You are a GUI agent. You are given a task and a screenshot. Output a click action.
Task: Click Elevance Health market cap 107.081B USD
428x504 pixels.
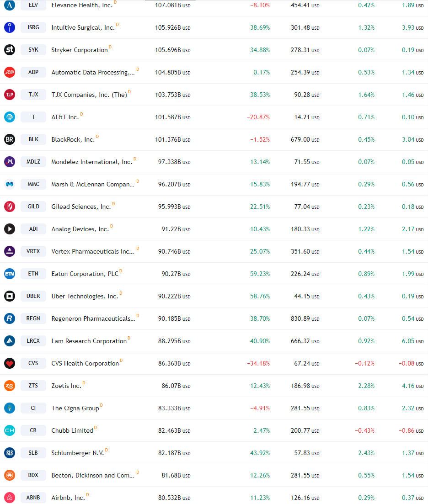[x=173, y=5]
